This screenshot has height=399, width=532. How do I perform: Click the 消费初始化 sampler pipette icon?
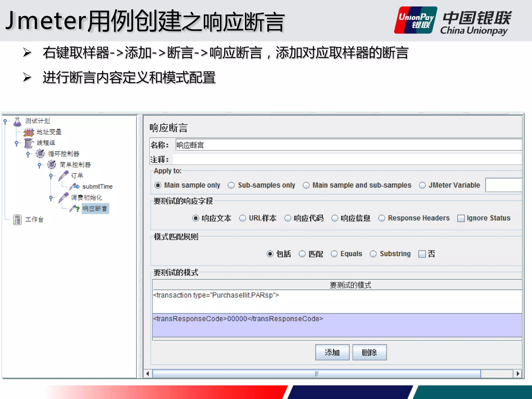63,197
